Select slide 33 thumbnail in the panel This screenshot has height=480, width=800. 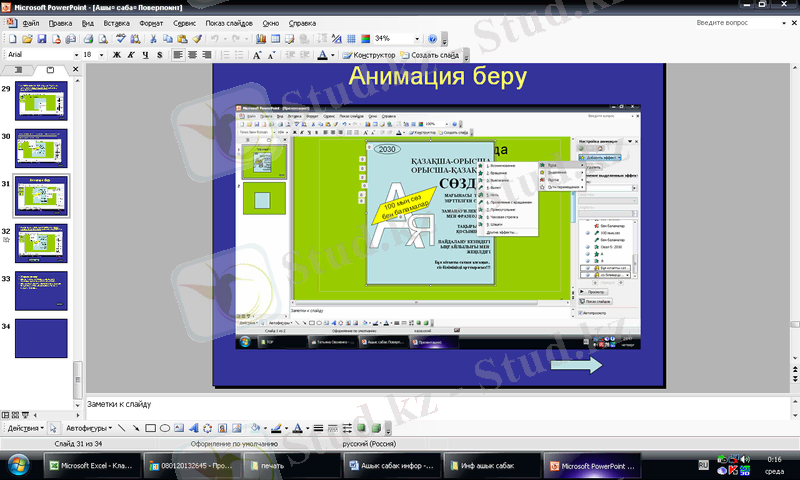tap(40, 290)
